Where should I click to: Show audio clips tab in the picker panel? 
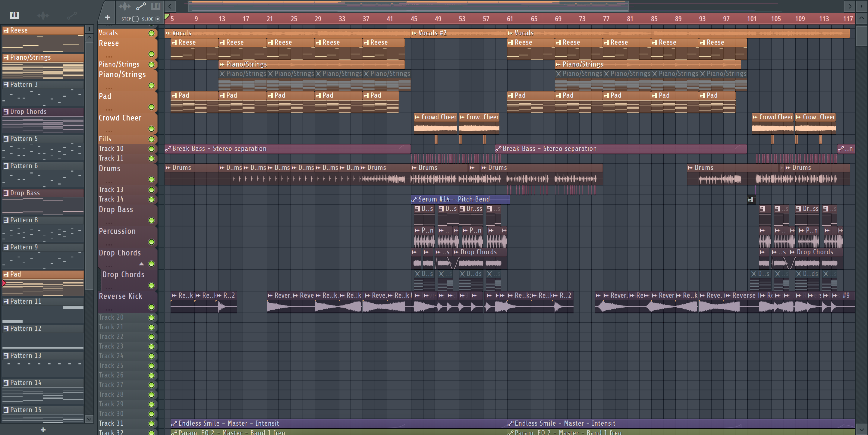(x=43, y=15)
